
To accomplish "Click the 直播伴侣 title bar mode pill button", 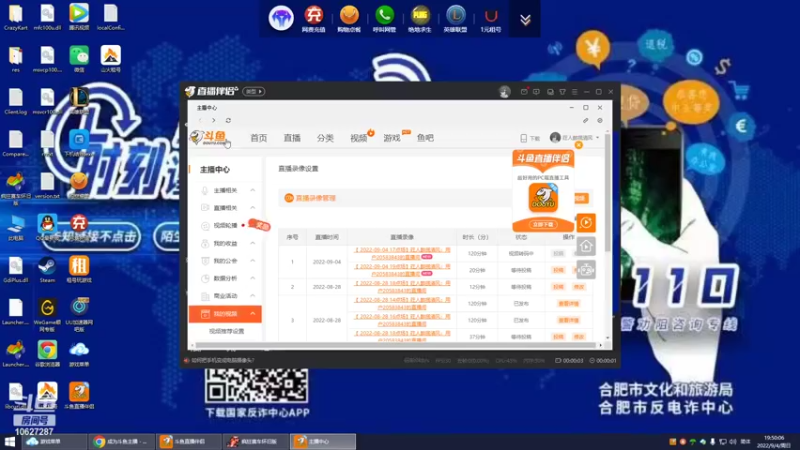I will pos(254,91).
